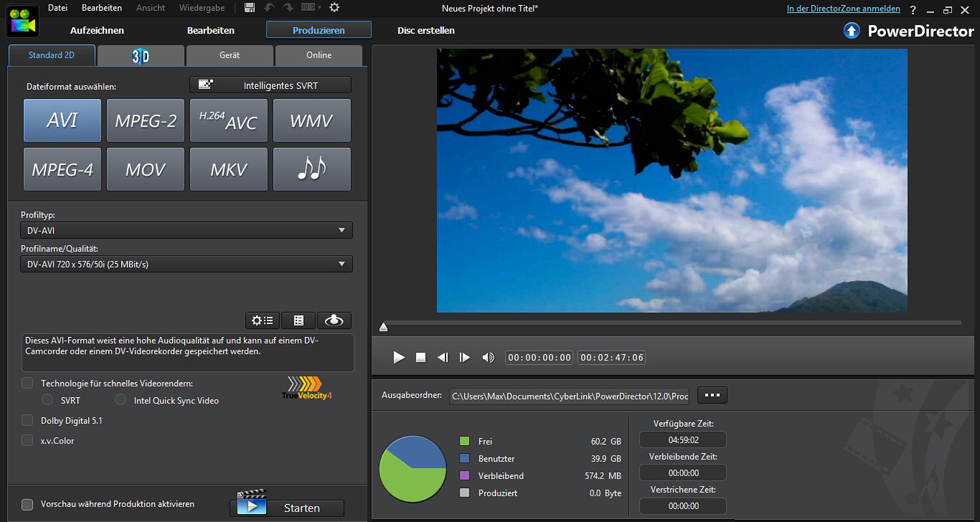The height and width of the screenshot is (522, 980).
Task: Enable Dolby Digital 5.1 checkbox
Action: click(27, 421)
